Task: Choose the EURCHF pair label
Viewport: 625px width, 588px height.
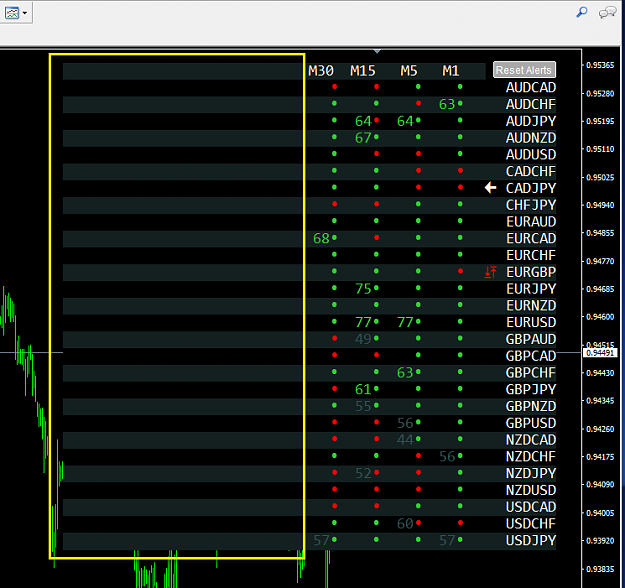Action: click(531, 255)
